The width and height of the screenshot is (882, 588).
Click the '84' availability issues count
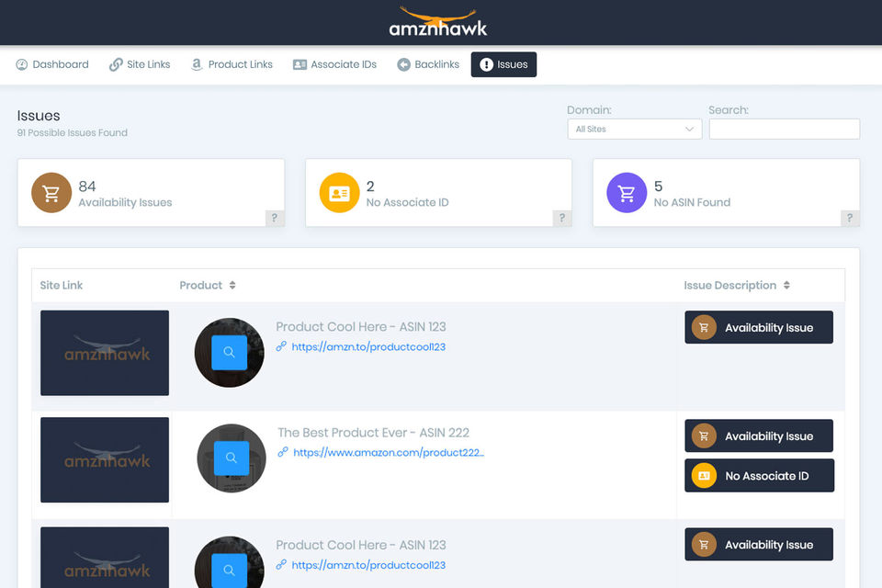pyautogui.click(x=87, y=187)
